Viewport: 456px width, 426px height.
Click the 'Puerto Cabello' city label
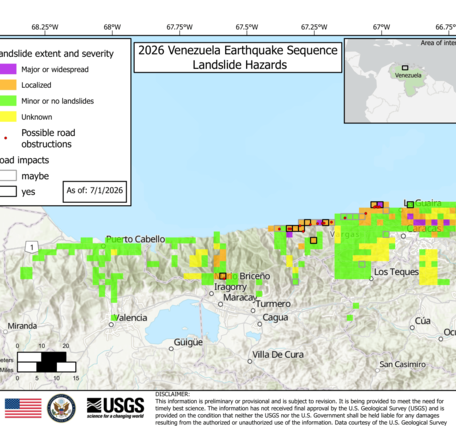coord(135,239)
